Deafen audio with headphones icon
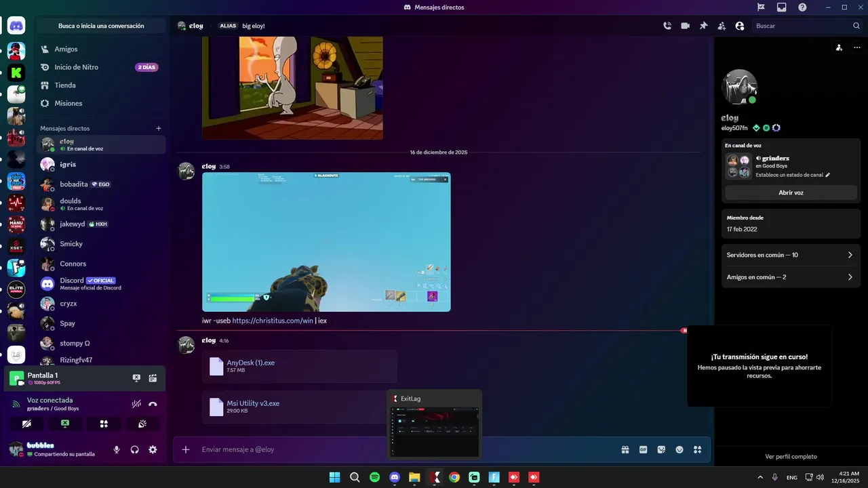Viewport: 868px width, 488px height. pos(134,449)
